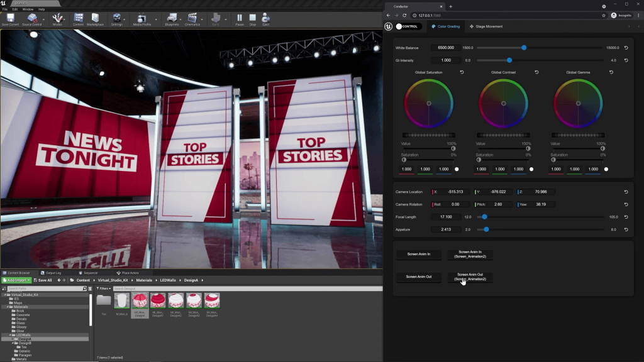Reset the Global Contrast color wheel
644x362 pixels.
click(x=536, y=72)
